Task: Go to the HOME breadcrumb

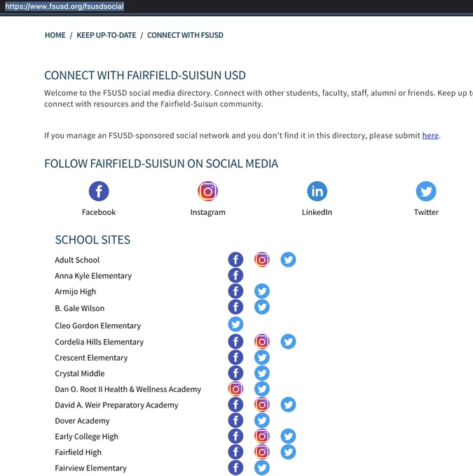Action: point(55,35)
